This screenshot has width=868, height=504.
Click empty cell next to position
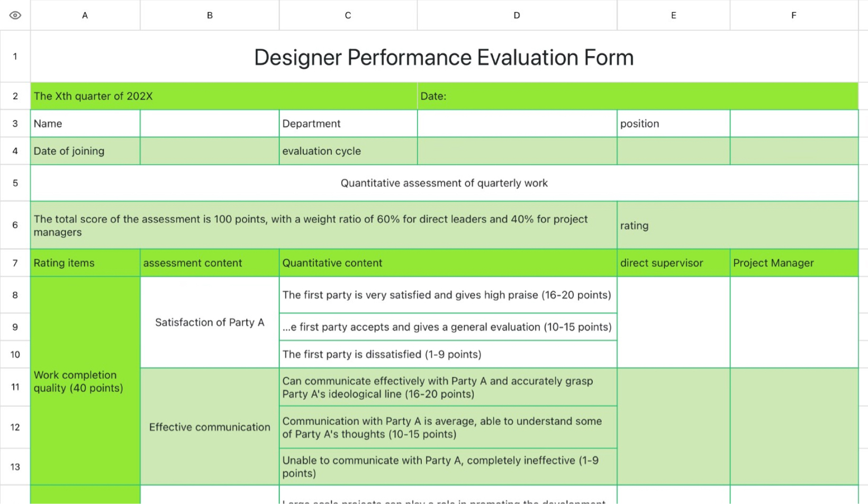pos(794,123)
